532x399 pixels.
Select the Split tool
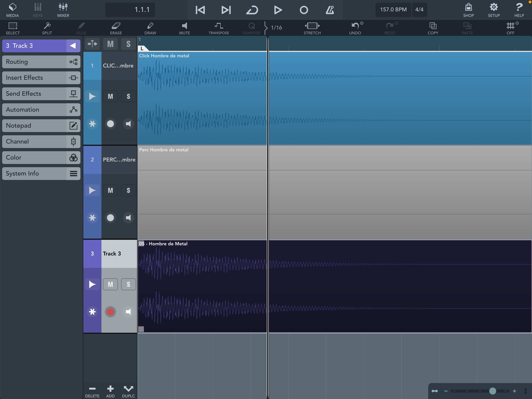47,28
